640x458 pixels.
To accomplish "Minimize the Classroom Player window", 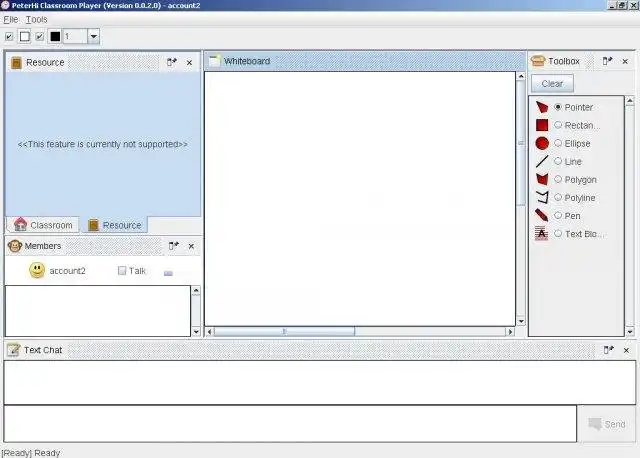I will click(x=611, y=5).
